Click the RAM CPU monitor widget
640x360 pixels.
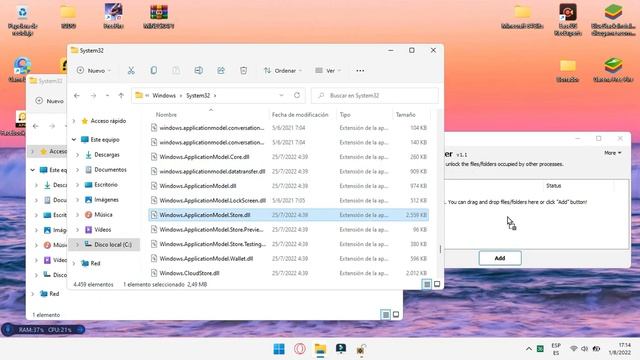44,329
